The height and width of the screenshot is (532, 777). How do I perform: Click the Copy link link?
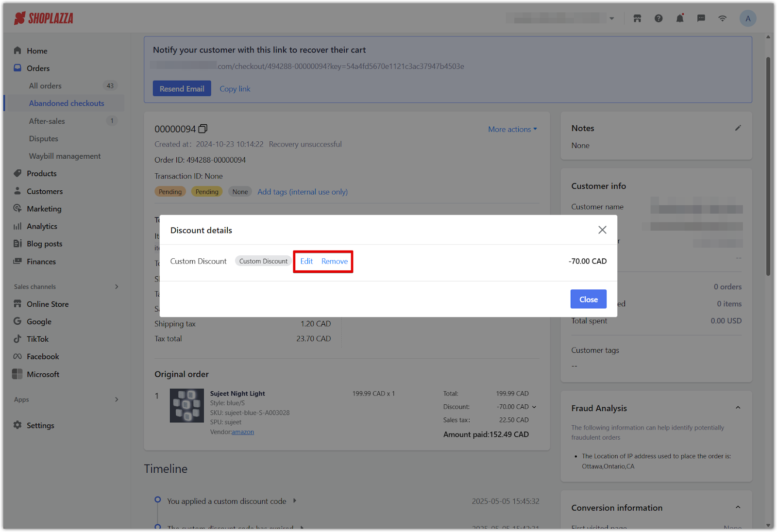coord(235,89)
